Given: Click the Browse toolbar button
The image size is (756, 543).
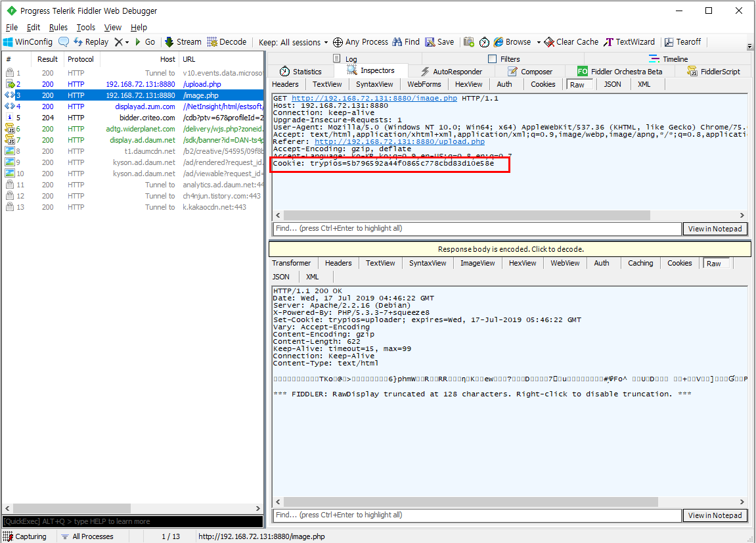Looking at the screenshot, I should click(x=512, y=42).
